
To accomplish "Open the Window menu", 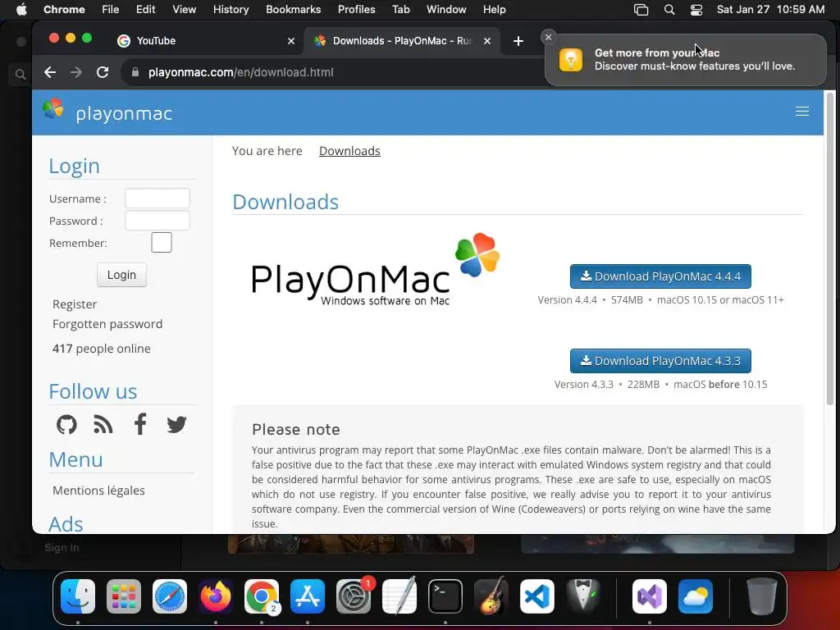I will [446, 10].
